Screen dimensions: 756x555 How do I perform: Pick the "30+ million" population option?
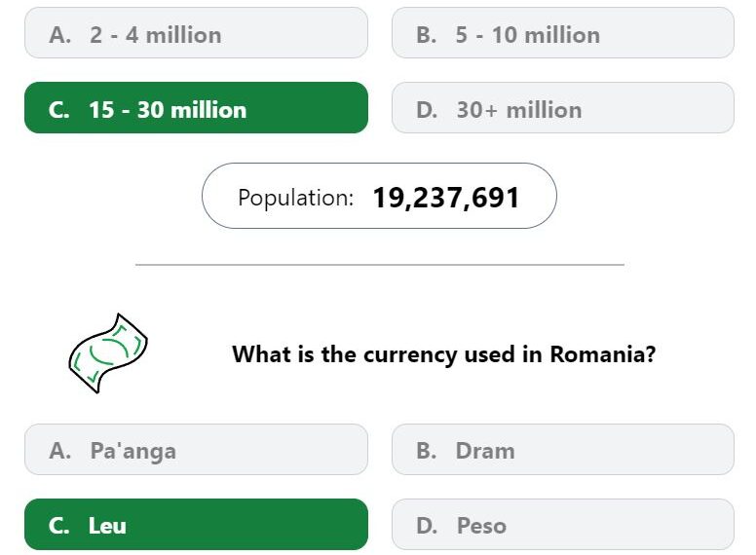563,107
